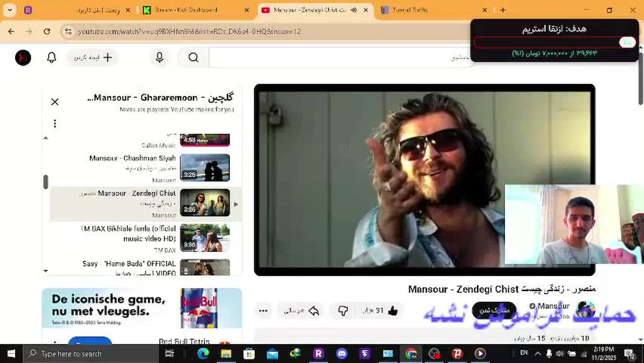Go back to the previous page
Viewport: 644px width, 363px height.
[11, 31]
